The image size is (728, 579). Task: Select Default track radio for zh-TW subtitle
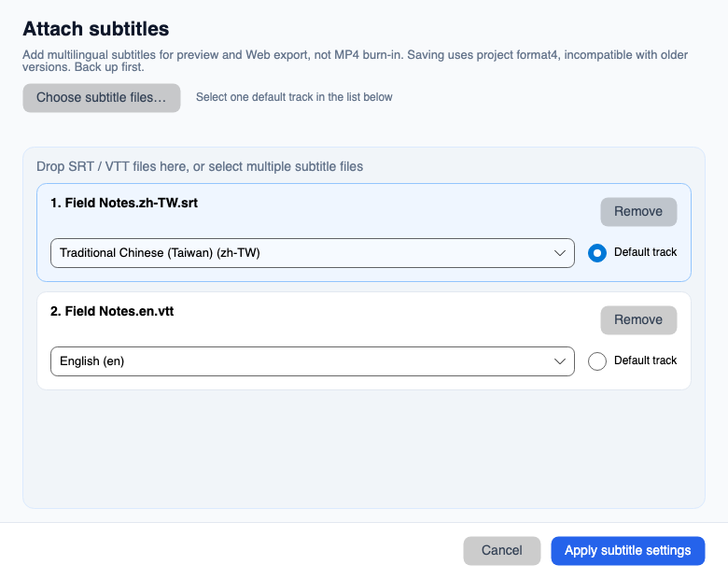tap(597, 253)
